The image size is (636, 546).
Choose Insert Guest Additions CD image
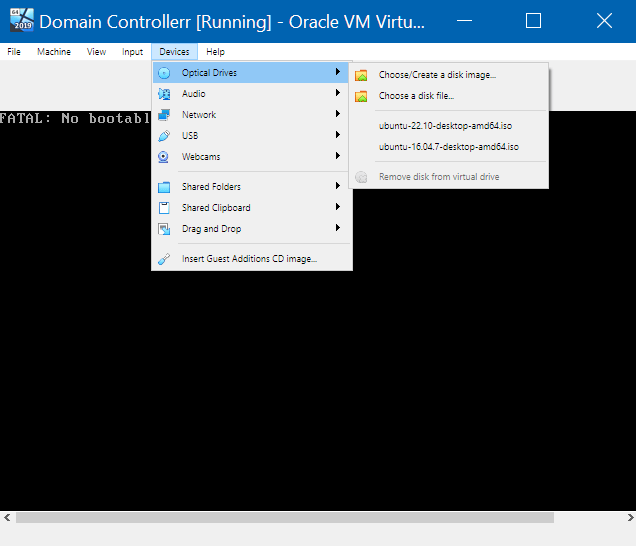click(x=252, y=259)
